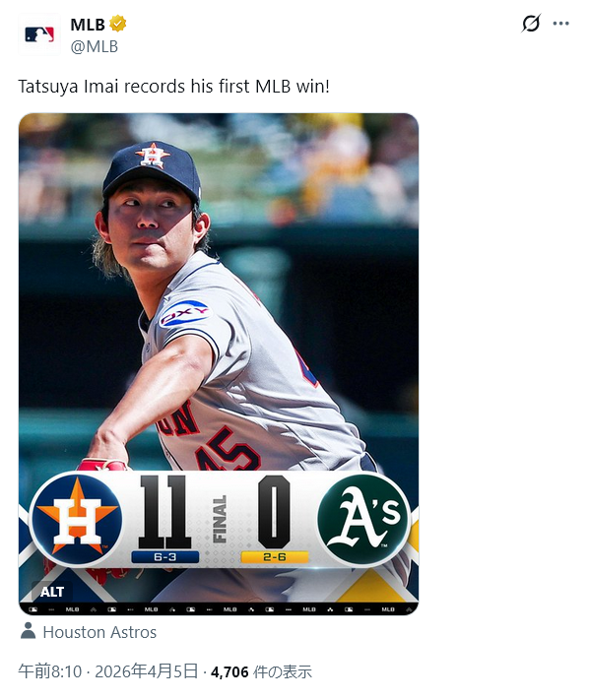Click the green A's logo in graphic

(x=363, y=518)
